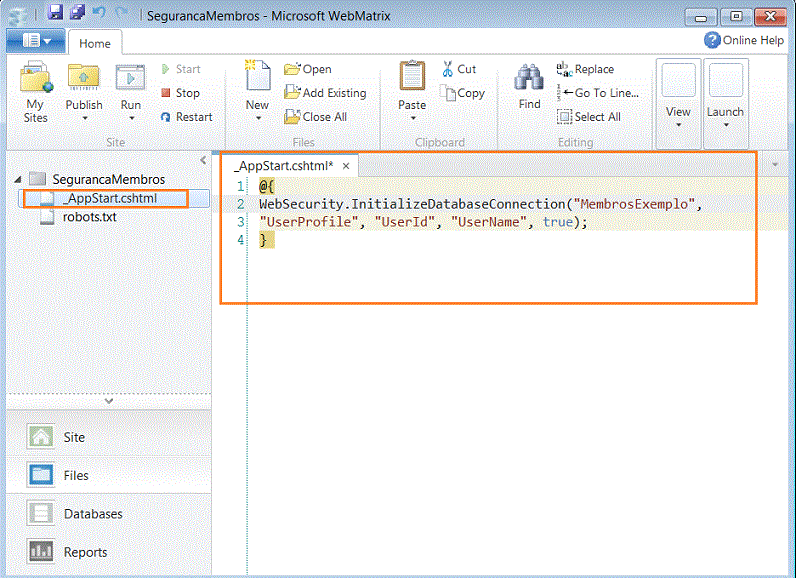
Task: Open the Replace tool
Action: click(585, 69)
